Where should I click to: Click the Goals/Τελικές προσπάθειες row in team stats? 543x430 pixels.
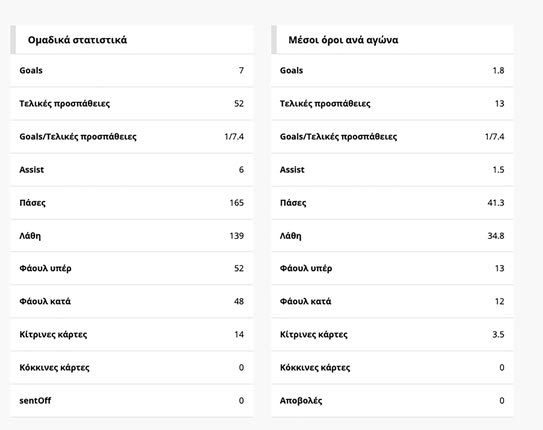tap(132, 137)
